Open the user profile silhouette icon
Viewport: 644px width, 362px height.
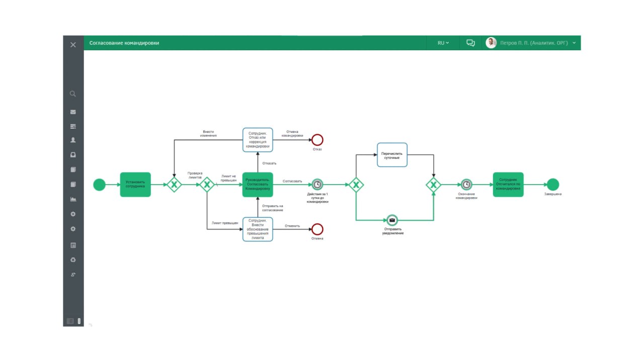pos(73,140)
